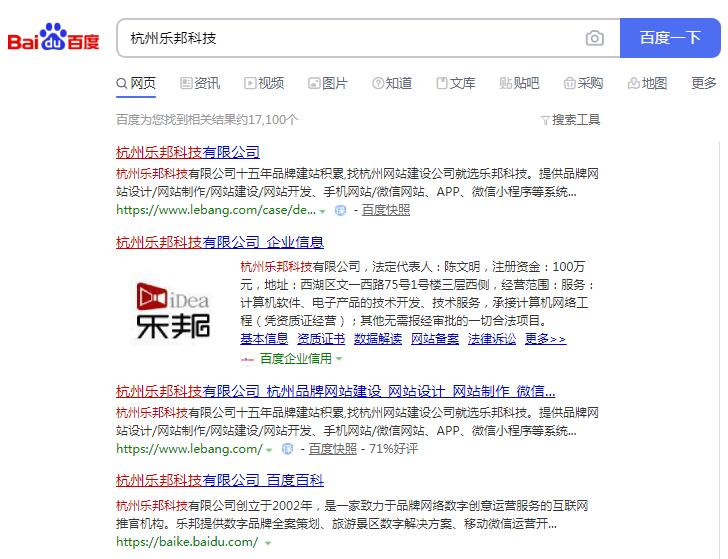Expand dropdown arrow after lebang.com/case URL

(323, 211)
